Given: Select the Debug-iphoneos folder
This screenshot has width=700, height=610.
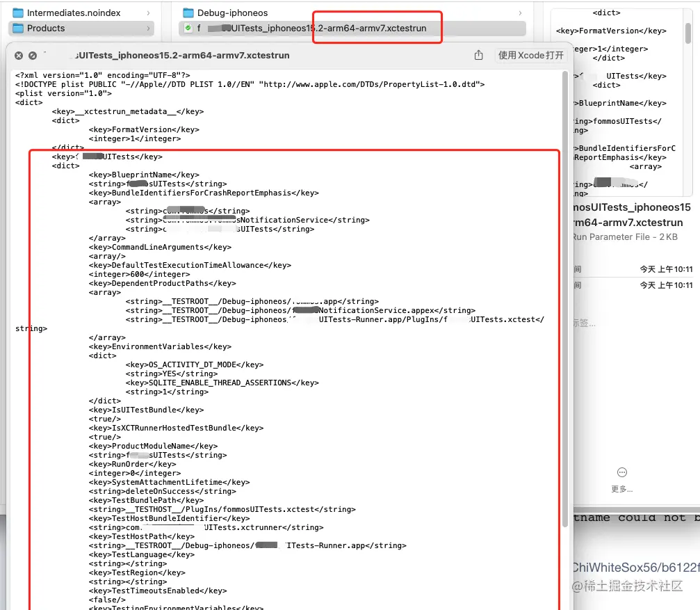Looking at the screenshot, I should click(352, 13).
